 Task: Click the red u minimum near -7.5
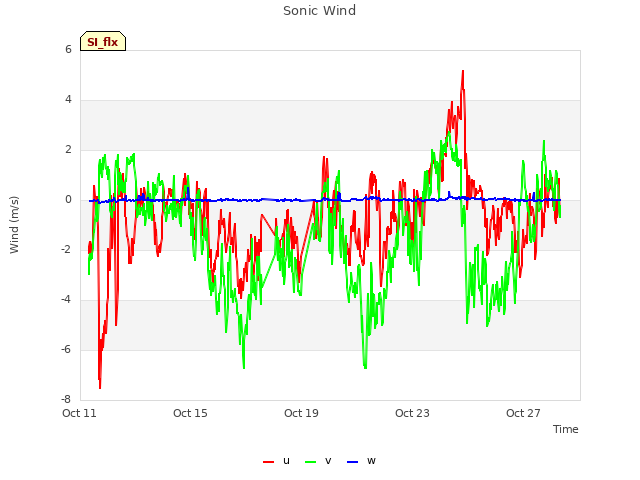click(100, 387)
